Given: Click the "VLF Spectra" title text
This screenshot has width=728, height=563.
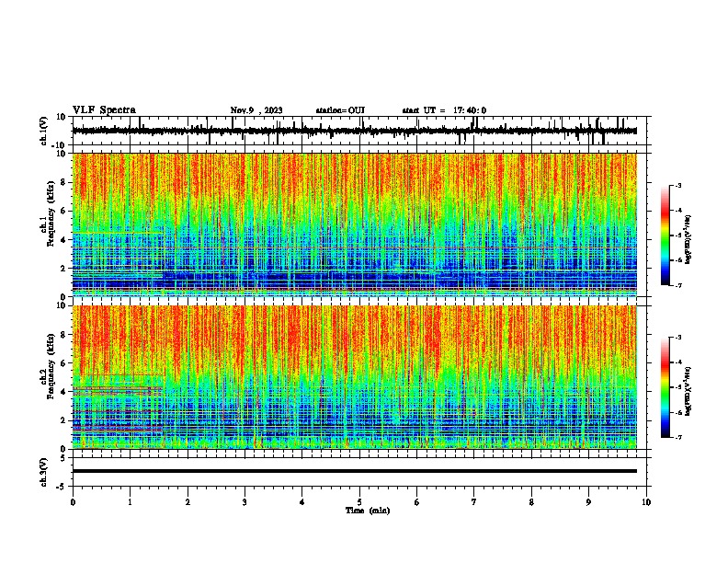Looking at the screenshot, I should tap(105, 110).
